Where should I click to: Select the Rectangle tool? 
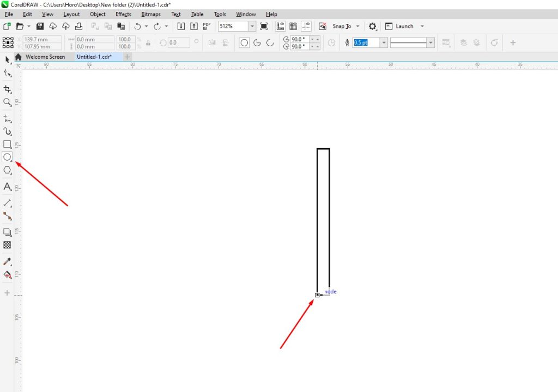point(8,145)
